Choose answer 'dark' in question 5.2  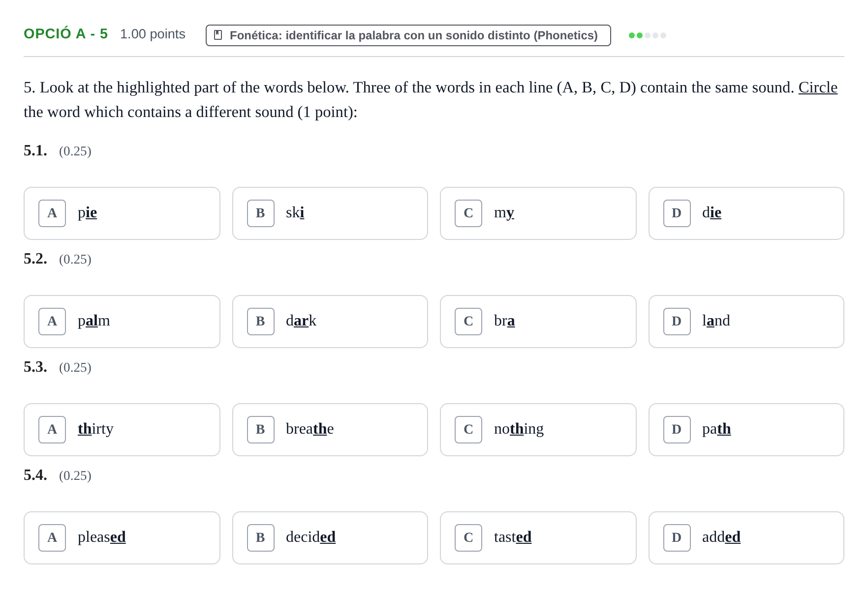point(330,322)
